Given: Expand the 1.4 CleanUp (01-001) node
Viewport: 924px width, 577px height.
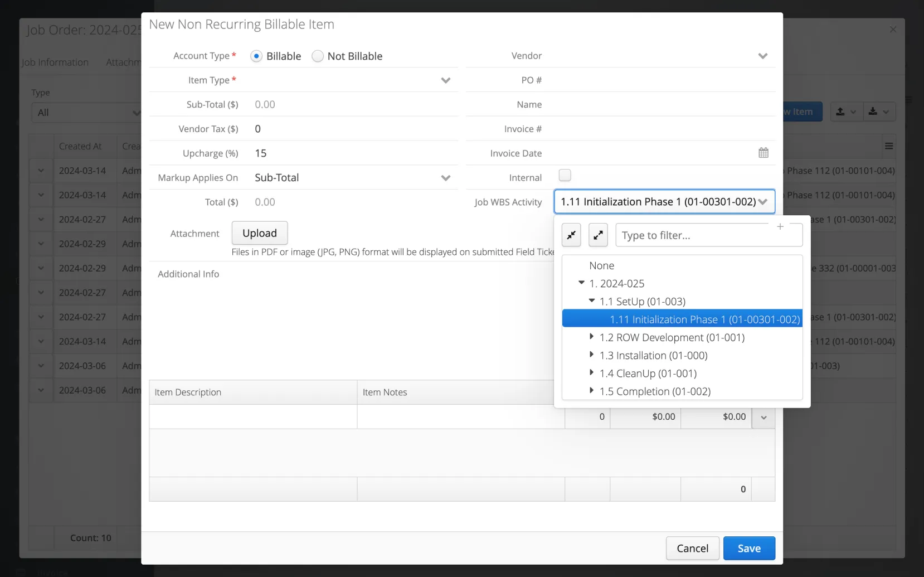Looking at the screenshot, I should pyautogui.click(x=591, y=372).
